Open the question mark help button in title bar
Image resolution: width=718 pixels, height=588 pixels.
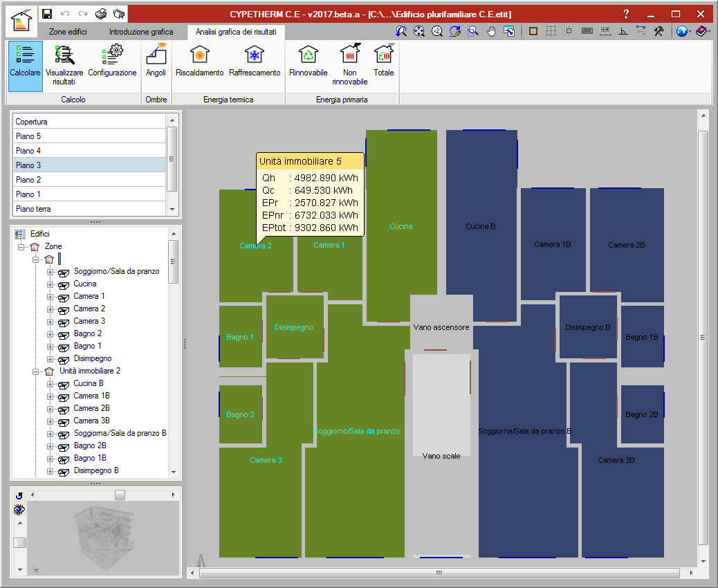[626, 15]
